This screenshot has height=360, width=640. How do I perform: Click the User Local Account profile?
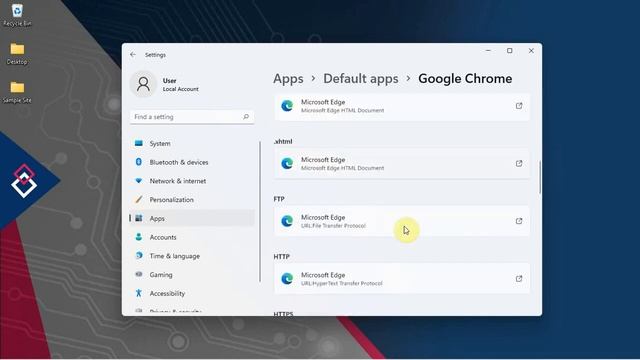(164, 84)
